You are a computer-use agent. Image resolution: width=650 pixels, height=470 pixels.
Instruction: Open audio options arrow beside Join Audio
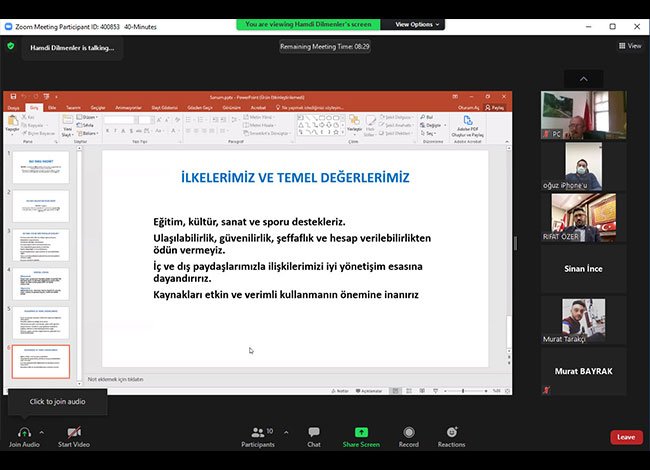click(41, 432)
